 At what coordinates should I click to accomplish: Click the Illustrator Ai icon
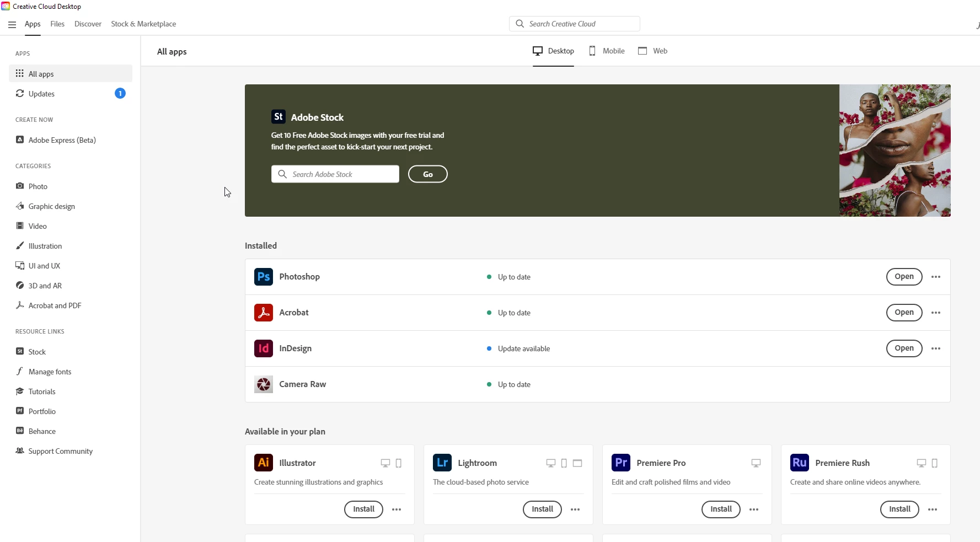point(264,463)
